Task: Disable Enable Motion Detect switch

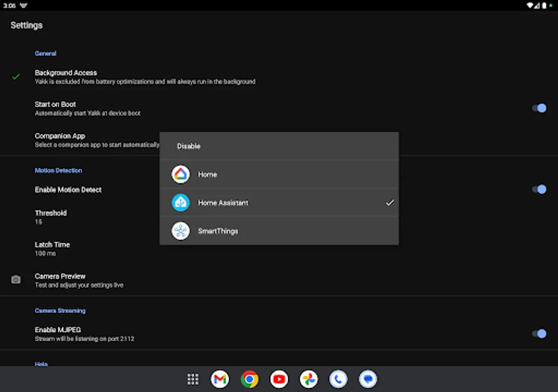Action: click(539, 189)
